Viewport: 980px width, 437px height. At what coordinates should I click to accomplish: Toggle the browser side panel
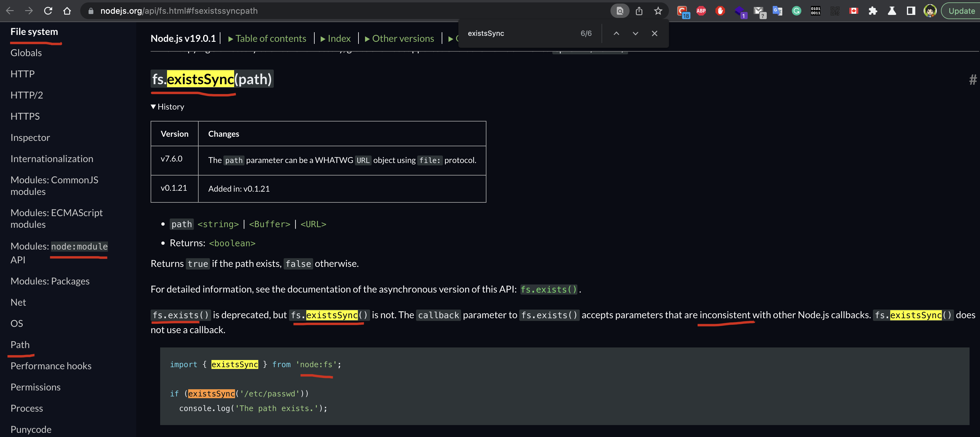911,11
